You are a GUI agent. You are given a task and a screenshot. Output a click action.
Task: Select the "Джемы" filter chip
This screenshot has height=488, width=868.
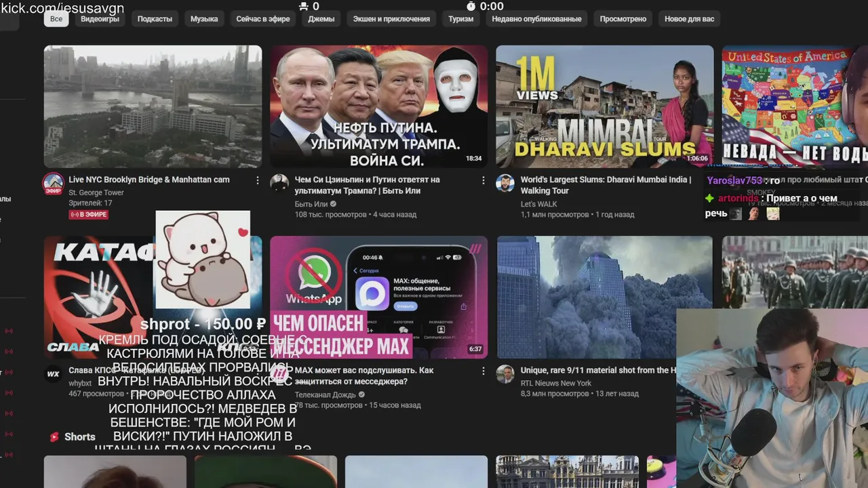(x=321, y=19)
